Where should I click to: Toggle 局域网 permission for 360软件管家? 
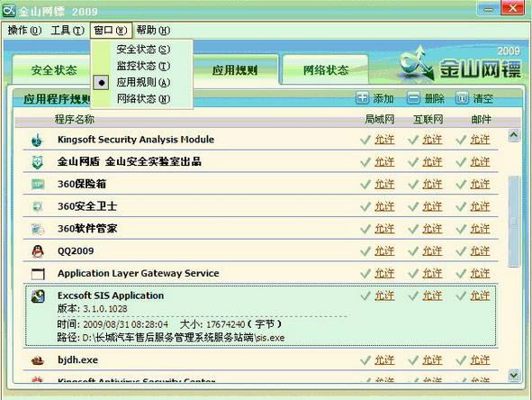point(384,229)
